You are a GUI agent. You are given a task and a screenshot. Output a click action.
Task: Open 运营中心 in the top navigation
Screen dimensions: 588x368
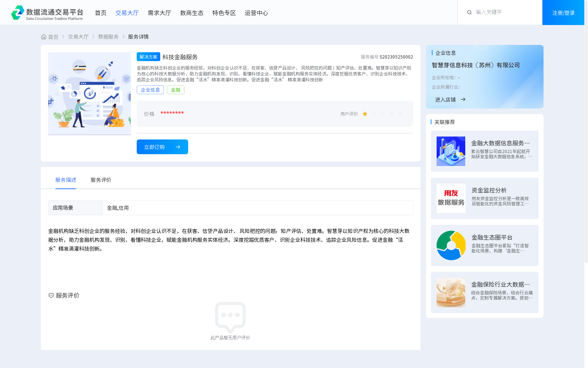click(257, 13)
